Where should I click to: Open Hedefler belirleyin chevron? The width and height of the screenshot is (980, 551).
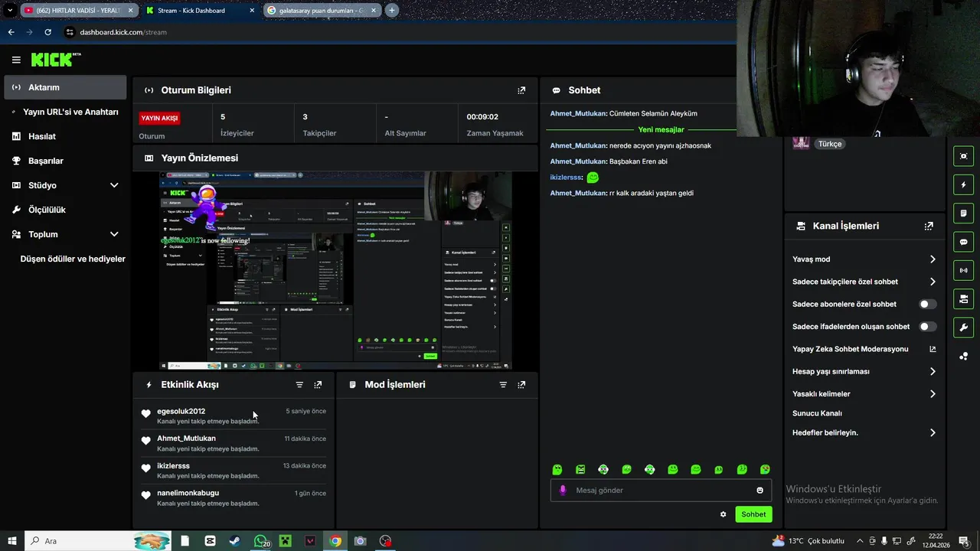tap(933, 433)
